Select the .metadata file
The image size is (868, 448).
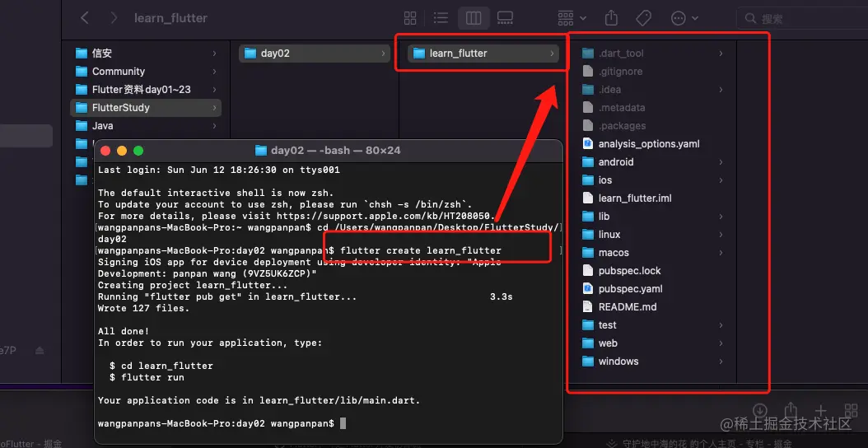[654, 107]
